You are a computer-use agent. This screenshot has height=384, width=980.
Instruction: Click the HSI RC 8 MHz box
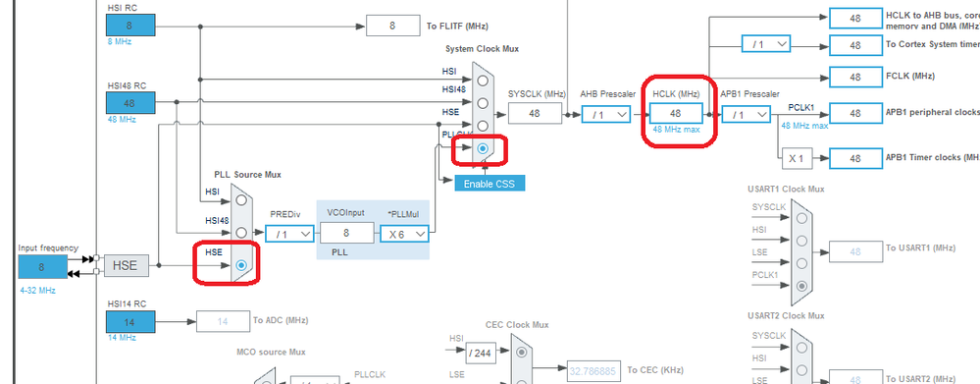pyautogui.click(x=130, y=26)
